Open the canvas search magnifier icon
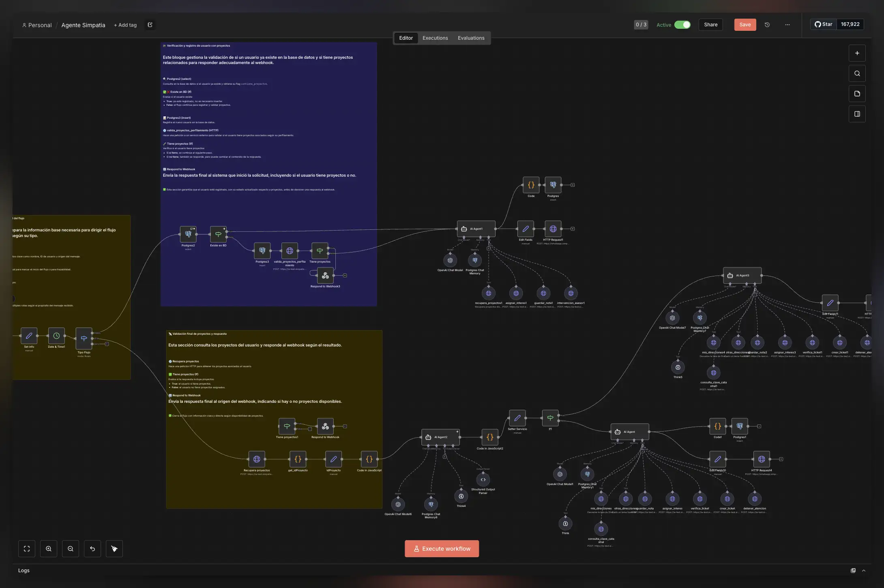The image size is (884, 588). pos(857,73)
